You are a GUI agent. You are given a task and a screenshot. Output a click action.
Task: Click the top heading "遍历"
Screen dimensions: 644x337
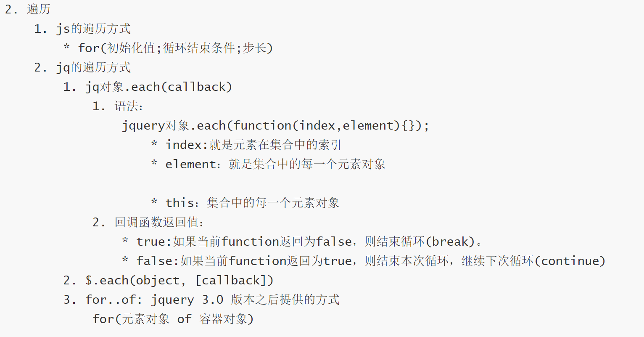[38, 9]
